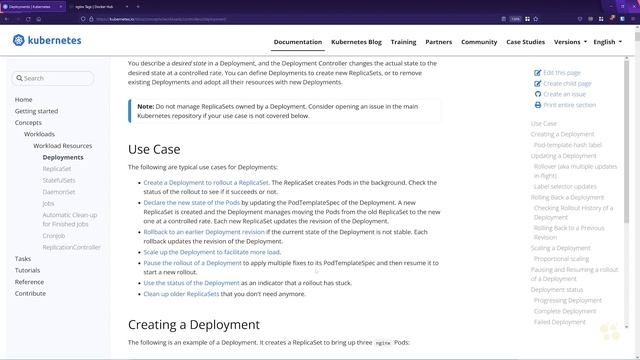The image size is (640, 360).
Task: Close the nginx Tags Docker Hub tab
Action: point(127,7)
